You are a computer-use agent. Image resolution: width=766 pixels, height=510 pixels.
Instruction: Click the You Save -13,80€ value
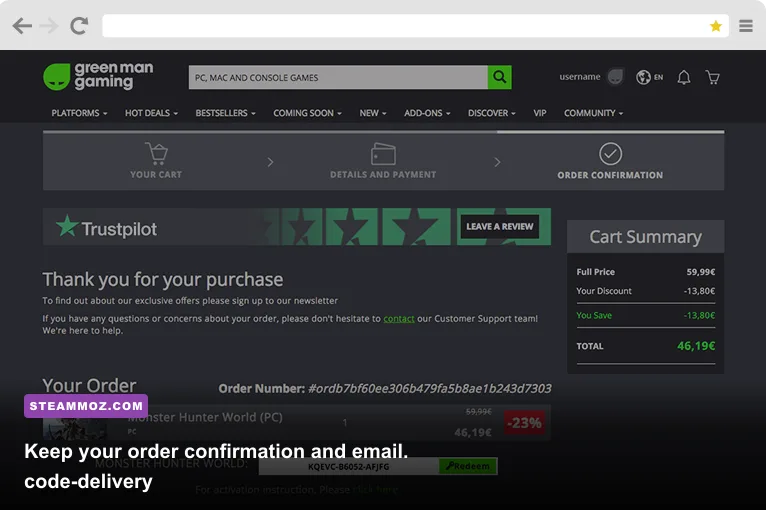pos(699,316)
